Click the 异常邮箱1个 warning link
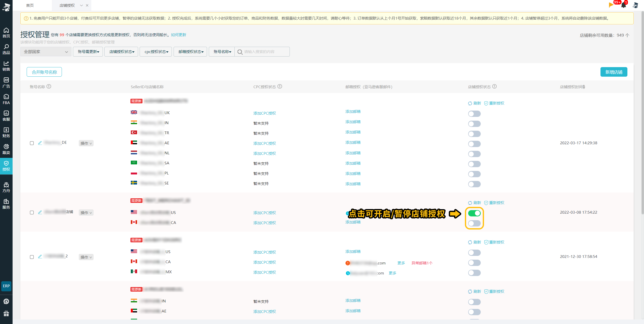Screen dimensions: 644x324 (x=422, y=263)
